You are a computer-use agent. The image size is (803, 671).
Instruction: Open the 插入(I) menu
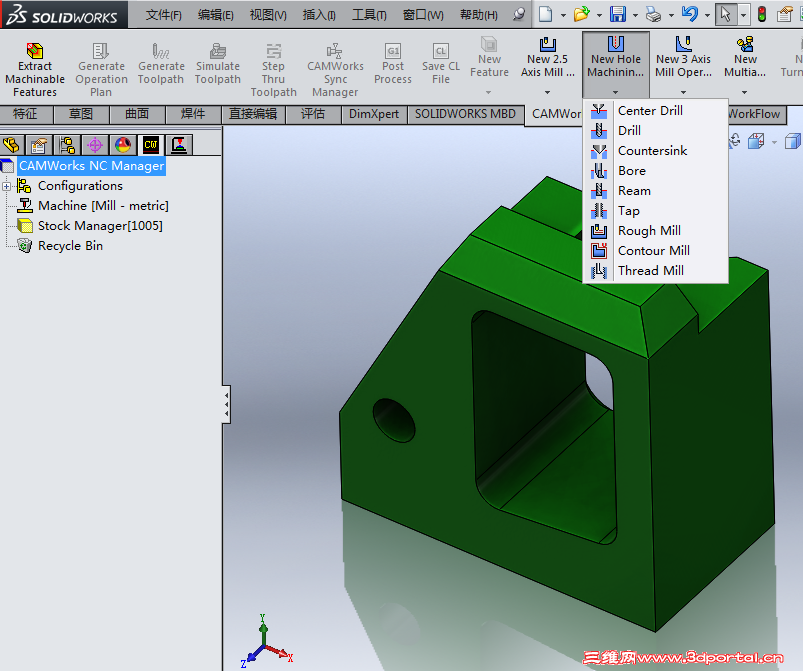(x=319, y=15)
